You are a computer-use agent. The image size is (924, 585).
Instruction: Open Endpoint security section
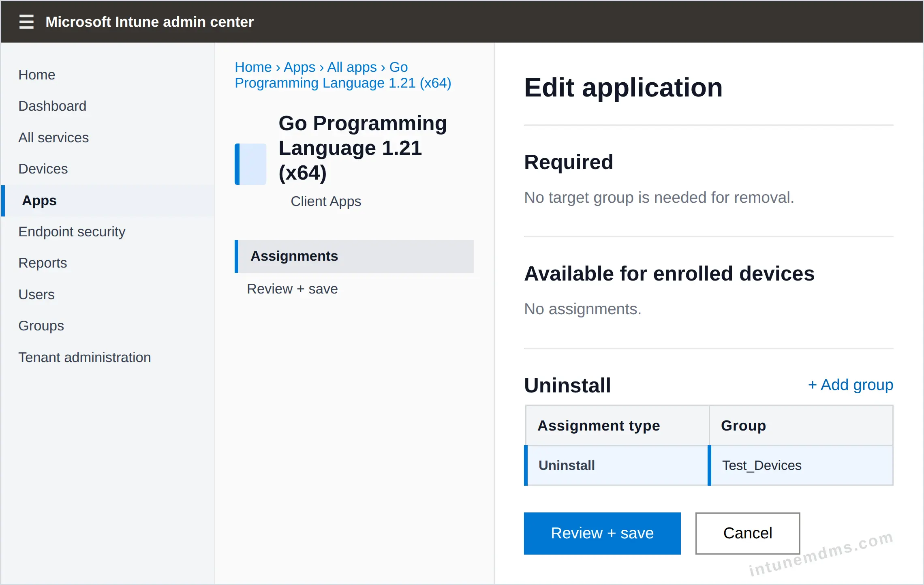tap(72, 231)
